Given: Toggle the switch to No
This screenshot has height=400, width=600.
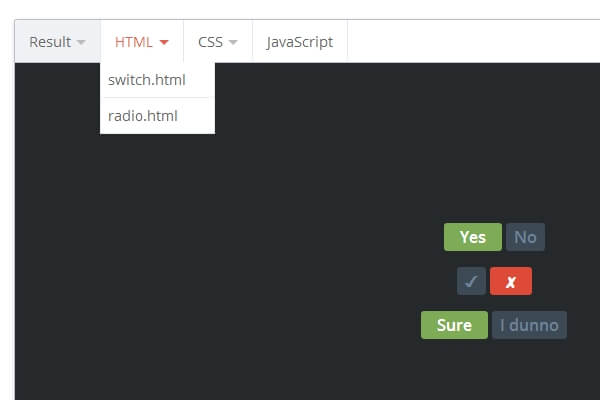Looking at the screenshot, I should click(x=525, y=237).
